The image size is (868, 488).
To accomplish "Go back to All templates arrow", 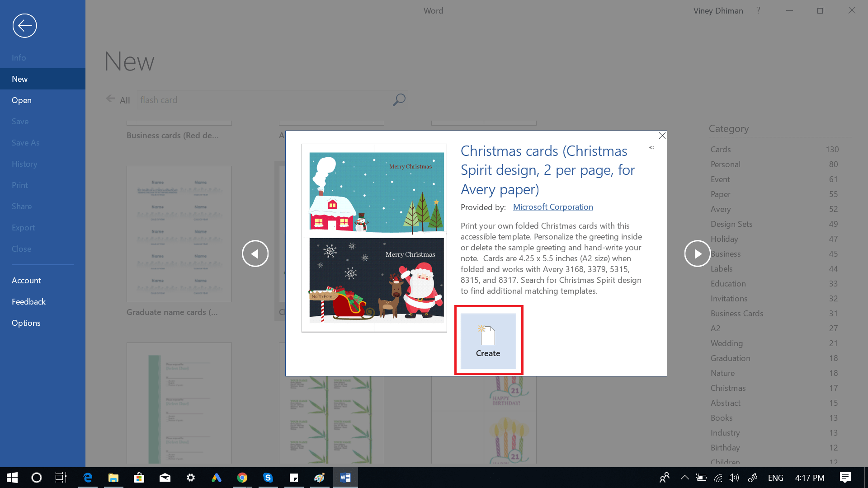I will [110, 99].
